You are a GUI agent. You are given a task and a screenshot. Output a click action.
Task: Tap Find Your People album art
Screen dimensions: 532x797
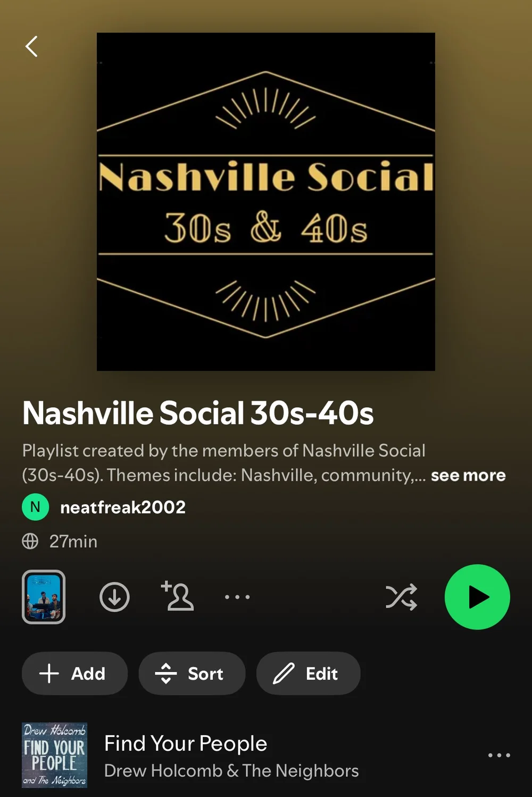tap(54, 755)
